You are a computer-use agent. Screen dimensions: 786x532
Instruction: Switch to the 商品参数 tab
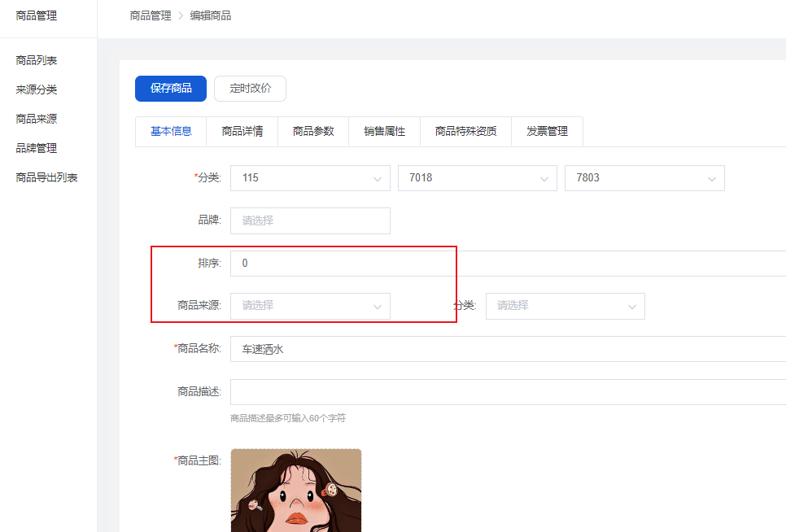pos(313,131)
